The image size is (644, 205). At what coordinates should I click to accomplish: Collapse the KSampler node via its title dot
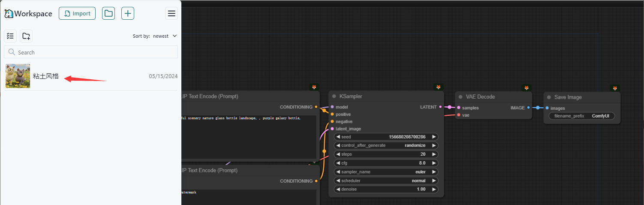pyautogui.click(x=334, y=96)
